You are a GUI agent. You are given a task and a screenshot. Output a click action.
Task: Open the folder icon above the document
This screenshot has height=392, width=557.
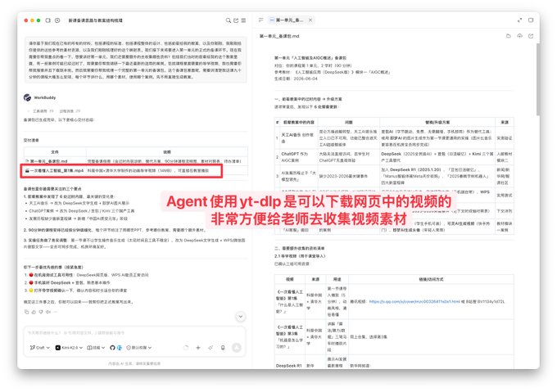click(x=509, y=36)
